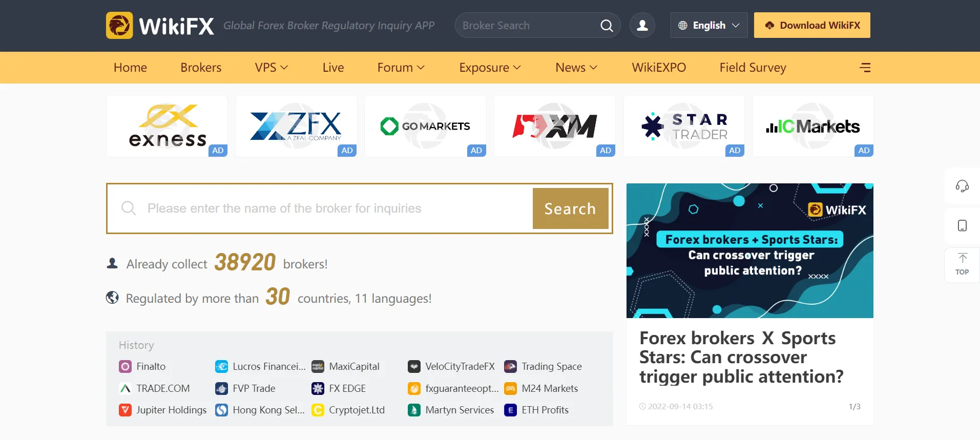Screen dimensions: 980x440
Task: Click the globe icon beside English
Action: pos(683,26)
